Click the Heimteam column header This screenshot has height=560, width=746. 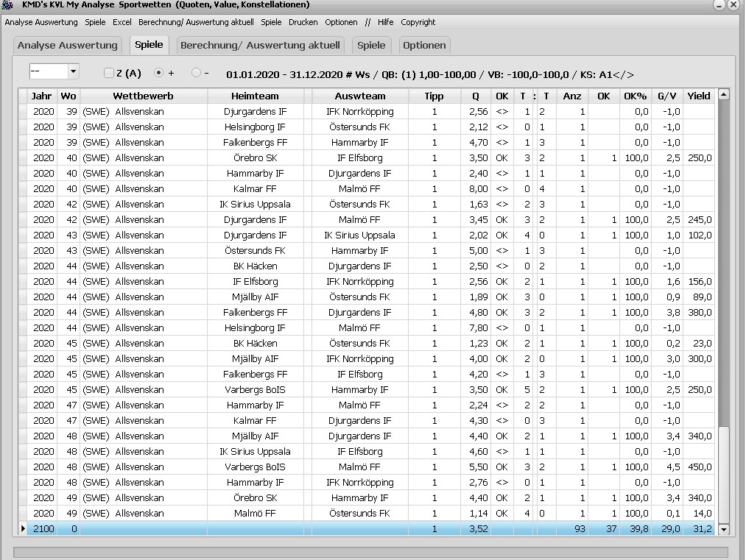(x=255, y=96)
